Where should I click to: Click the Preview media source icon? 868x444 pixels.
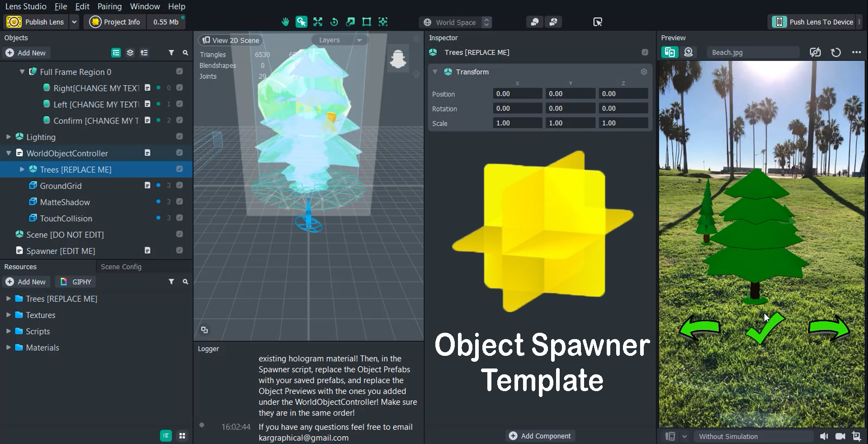click(670, 52)
